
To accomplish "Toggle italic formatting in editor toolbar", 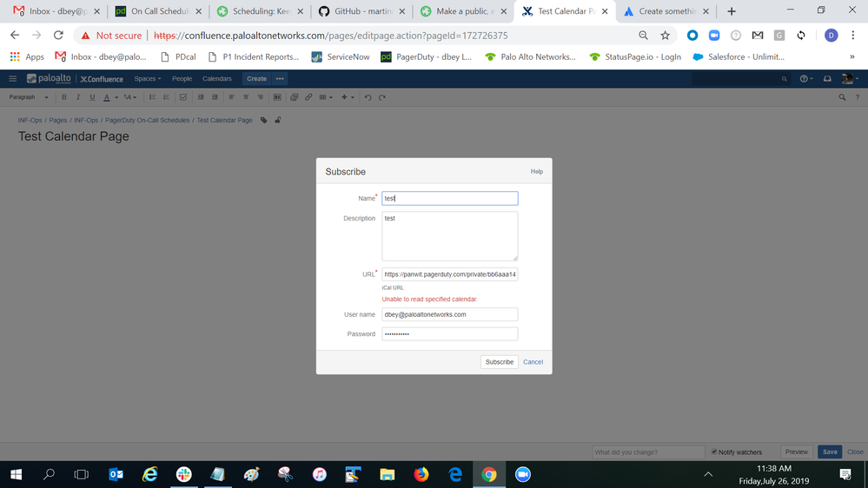I will [x=78, y=97].
